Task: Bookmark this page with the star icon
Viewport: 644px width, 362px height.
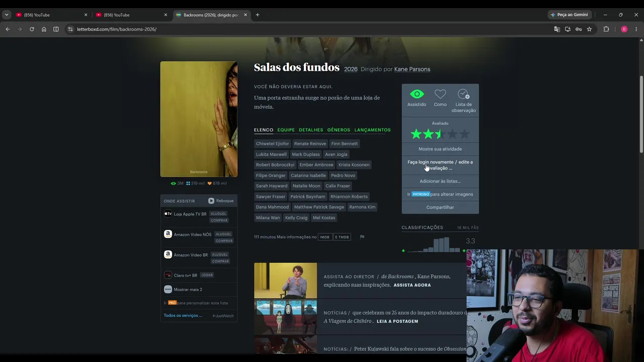Action: (589, 29)
